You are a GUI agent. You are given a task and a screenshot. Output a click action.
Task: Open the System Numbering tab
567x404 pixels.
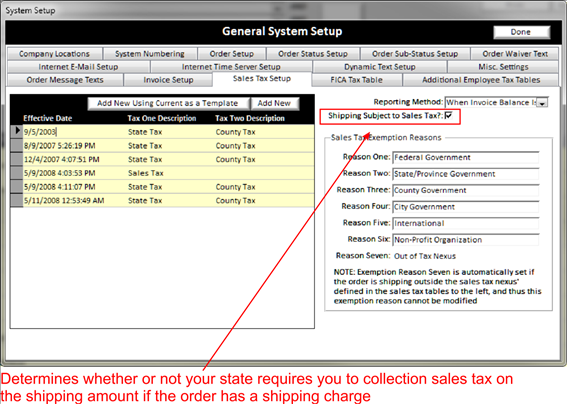150,54
